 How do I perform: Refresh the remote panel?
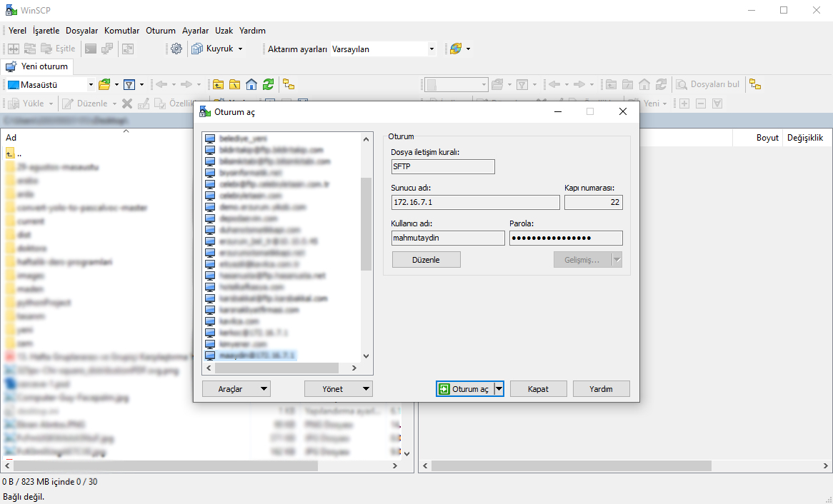click(x=661, y=84)
